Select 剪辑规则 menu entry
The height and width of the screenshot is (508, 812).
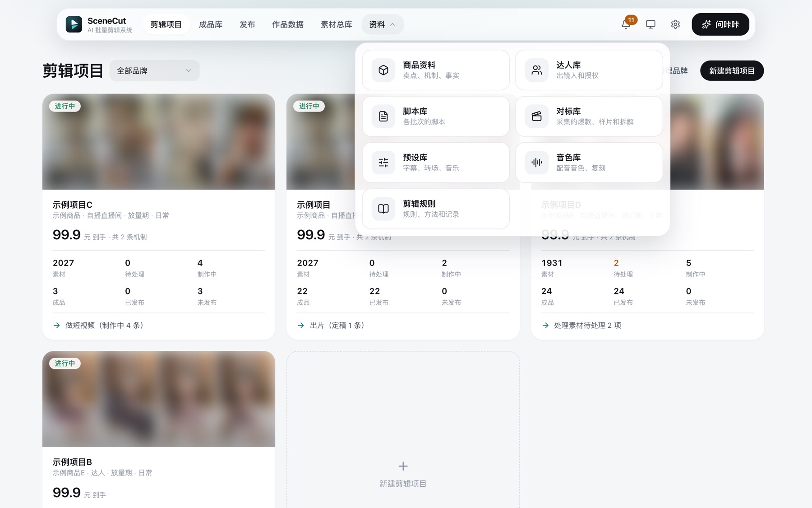436,209
